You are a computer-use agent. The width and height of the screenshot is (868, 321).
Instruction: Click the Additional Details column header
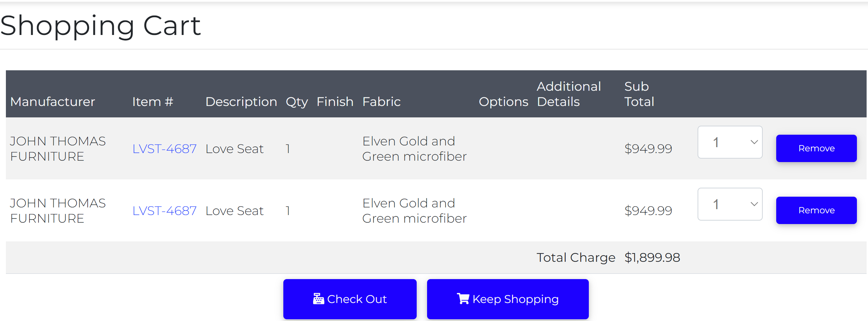569,94
